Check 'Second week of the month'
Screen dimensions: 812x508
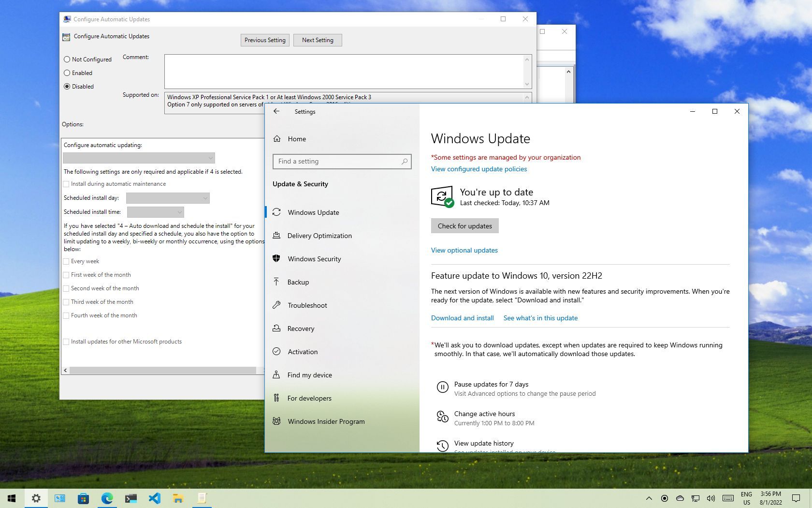pyautogui.click(x=66, y=288)
